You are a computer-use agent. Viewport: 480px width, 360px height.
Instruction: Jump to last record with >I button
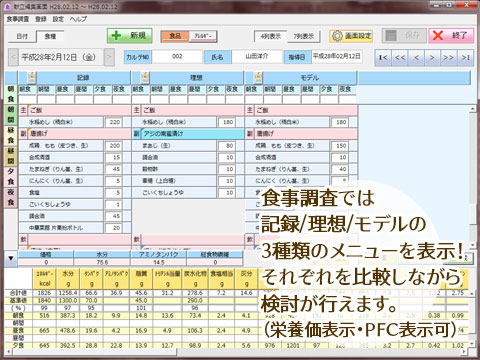pos(465,58)
